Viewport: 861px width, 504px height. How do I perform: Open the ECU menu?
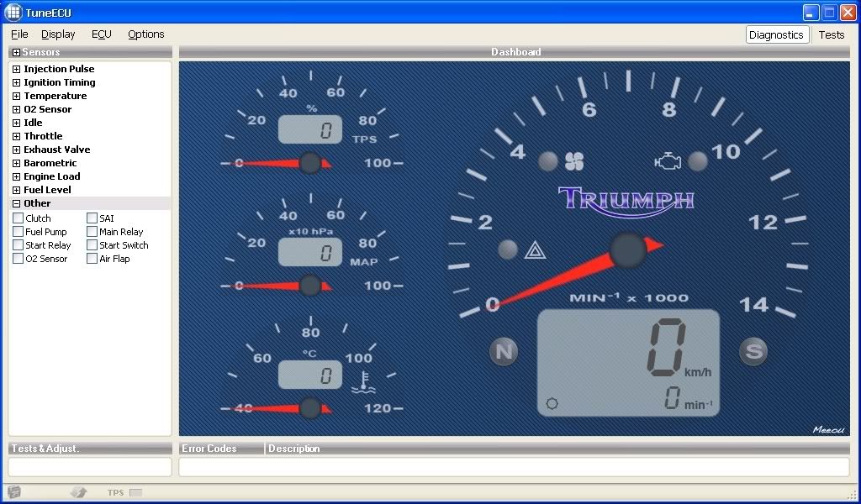tap(102, 34)
